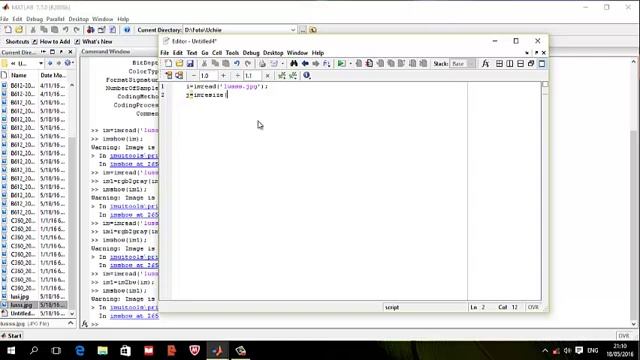Click the Command Window vertical scrollbar
640x360 pixels.
coord(633,192)
